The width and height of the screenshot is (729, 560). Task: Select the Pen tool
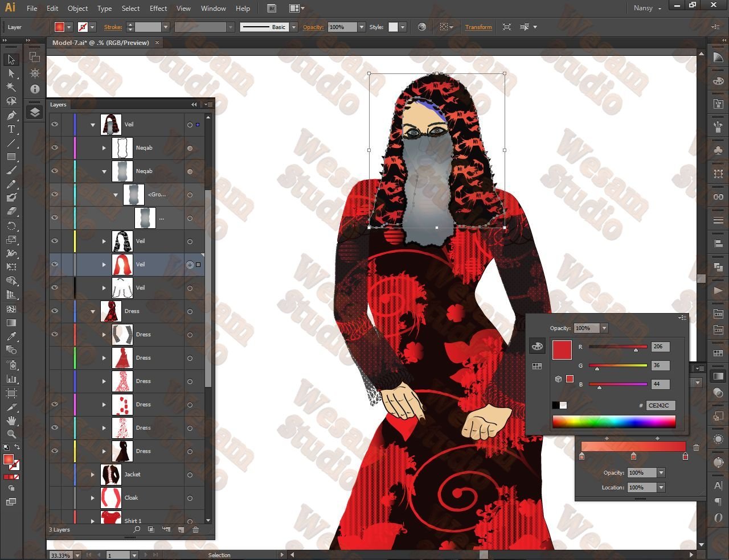tap(11, 115)
